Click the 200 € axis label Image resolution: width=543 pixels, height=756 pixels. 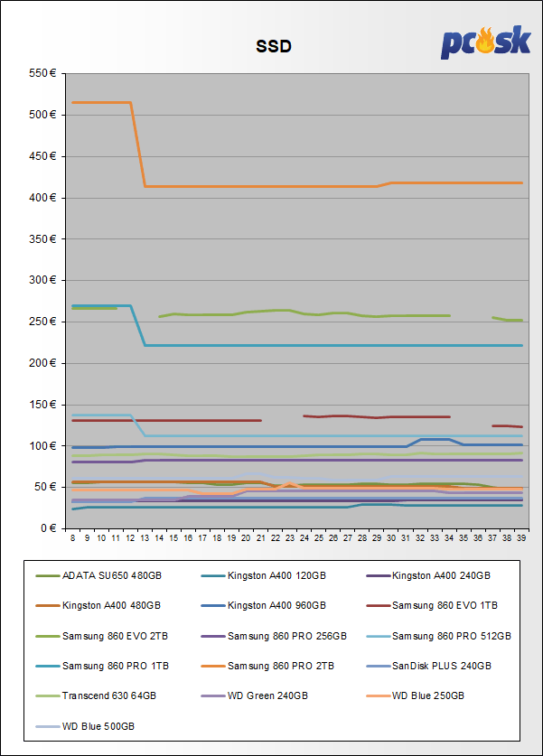[42, 363]
